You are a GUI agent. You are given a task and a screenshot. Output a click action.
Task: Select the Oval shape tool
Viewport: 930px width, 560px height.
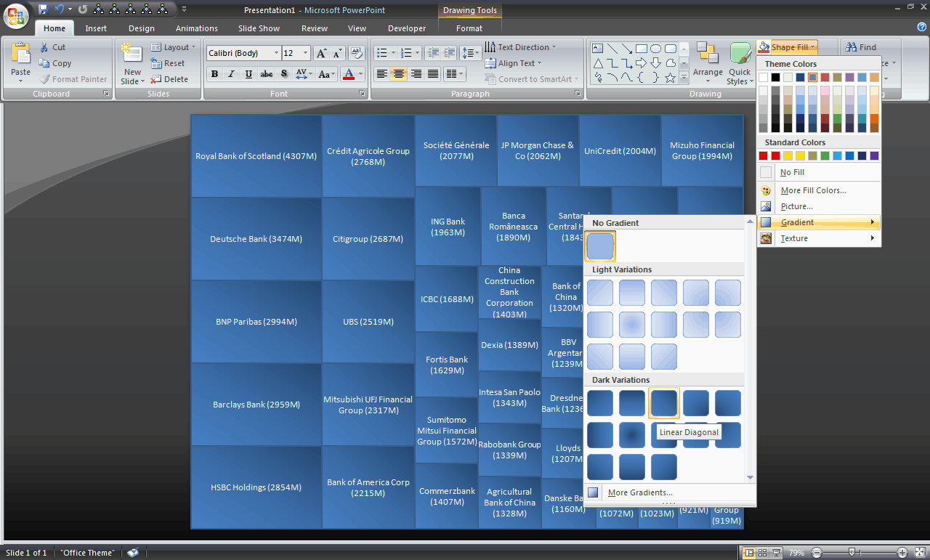(657, 49)
